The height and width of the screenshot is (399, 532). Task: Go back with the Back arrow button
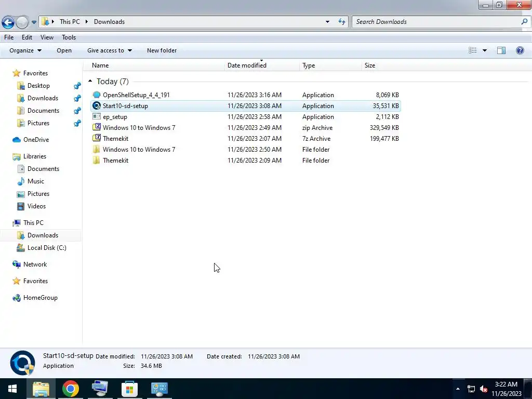(x=8, y=22)
